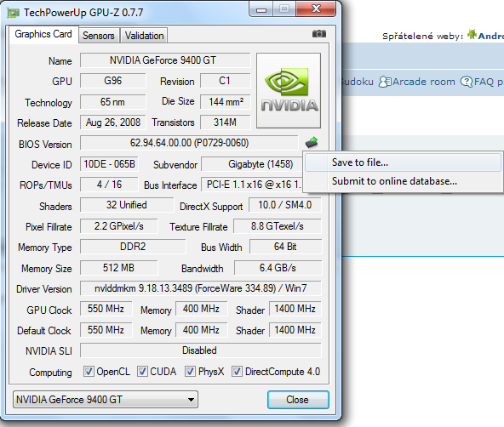Click the Close button

(x=298, y=400)
